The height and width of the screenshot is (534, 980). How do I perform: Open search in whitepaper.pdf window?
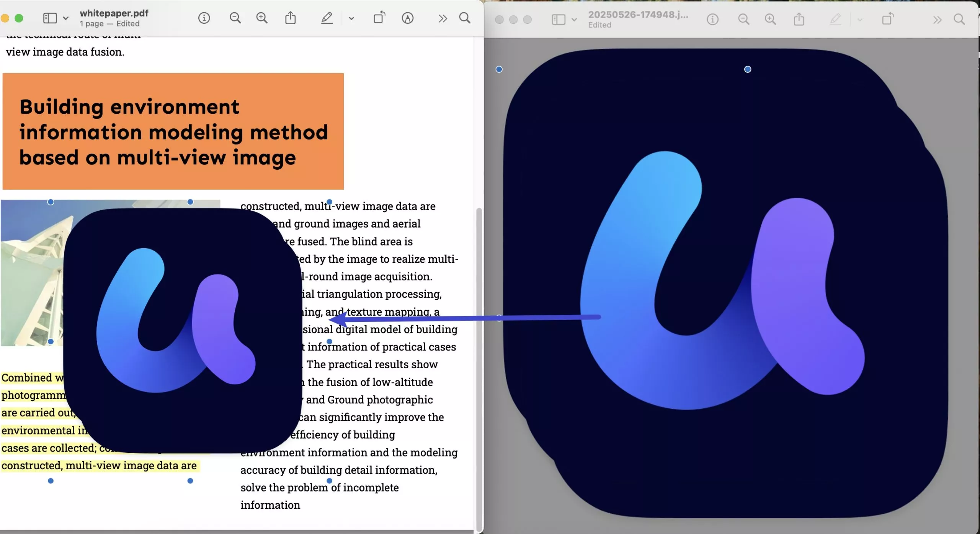point(465,18)
